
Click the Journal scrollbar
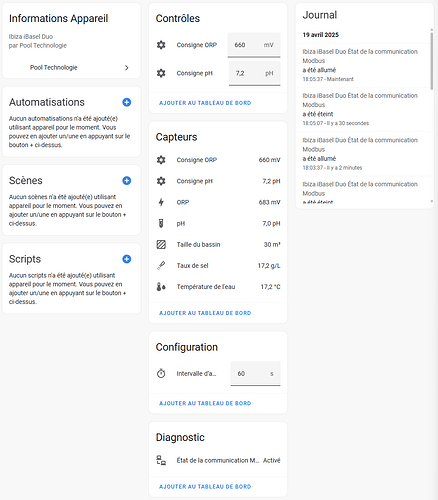coord(432,59)
